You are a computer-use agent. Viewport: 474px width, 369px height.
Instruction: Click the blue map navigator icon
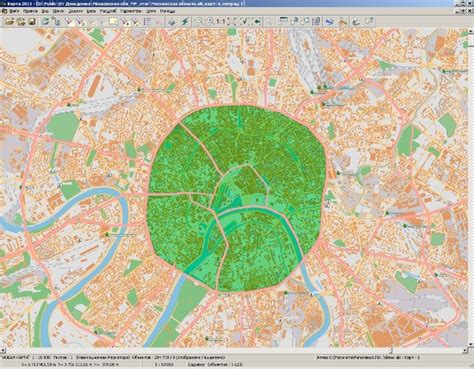point(329,22)
